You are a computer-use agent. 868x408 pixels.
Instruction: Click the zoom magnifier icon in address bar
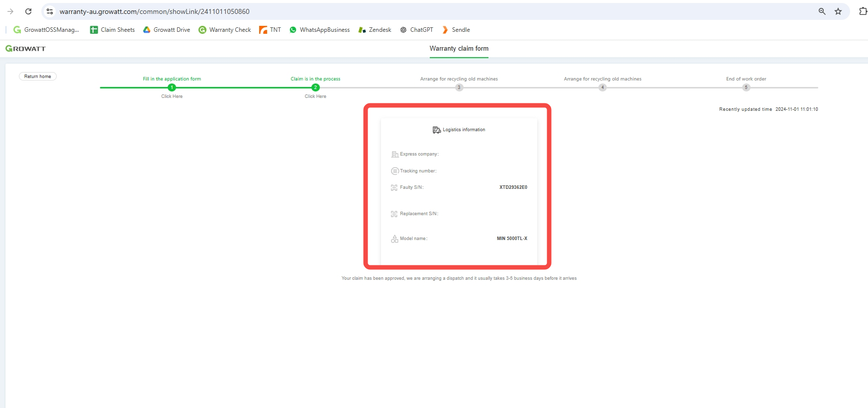[x=822, y=11]
